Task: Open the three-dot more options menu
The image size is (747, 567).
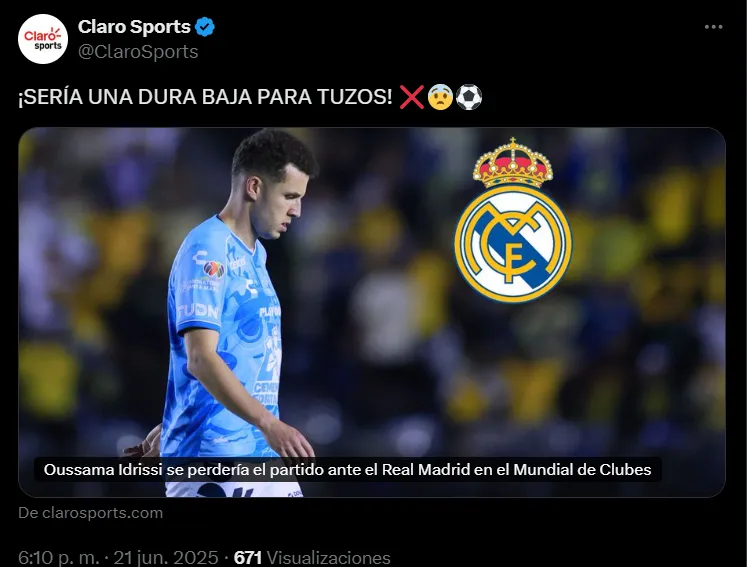Action: tap(713, 27)
